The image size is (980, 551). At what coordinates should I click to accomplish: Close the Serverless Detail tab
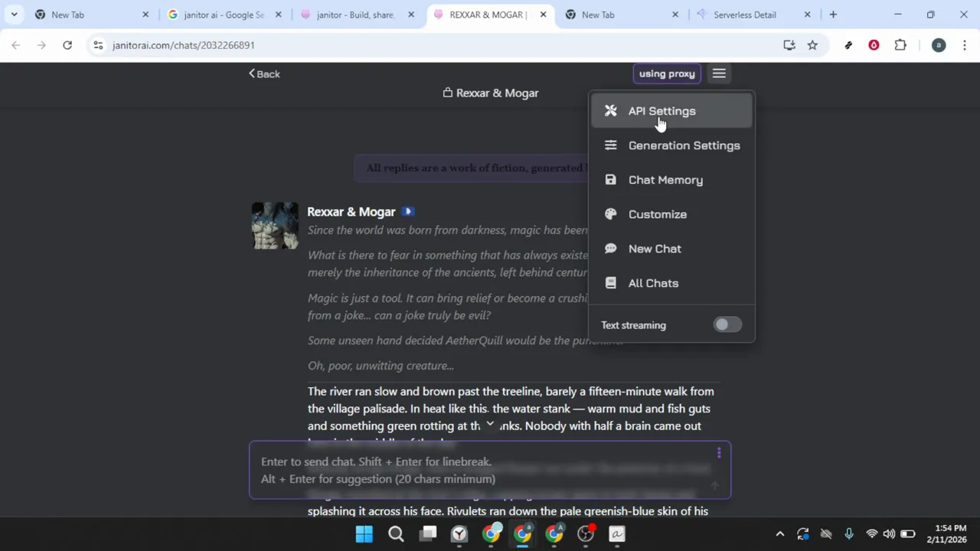(x=807, y=15)
